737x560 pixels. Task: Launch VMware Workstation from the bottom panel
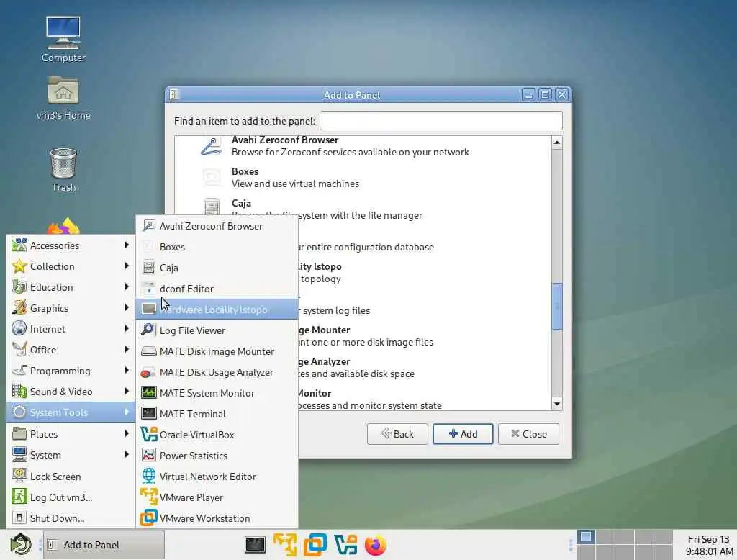(315, 544)
